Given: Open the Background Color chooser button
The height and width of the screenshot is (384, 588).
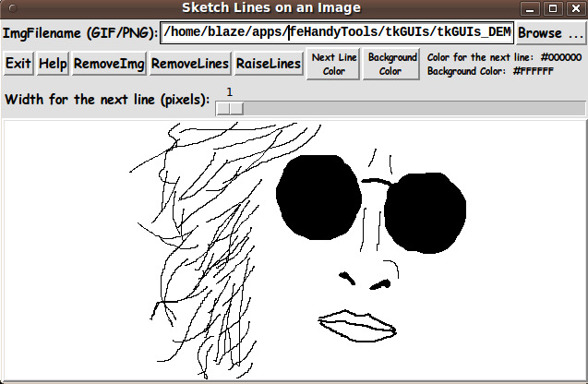Looking at the screenshot, I should click(391, 64).
